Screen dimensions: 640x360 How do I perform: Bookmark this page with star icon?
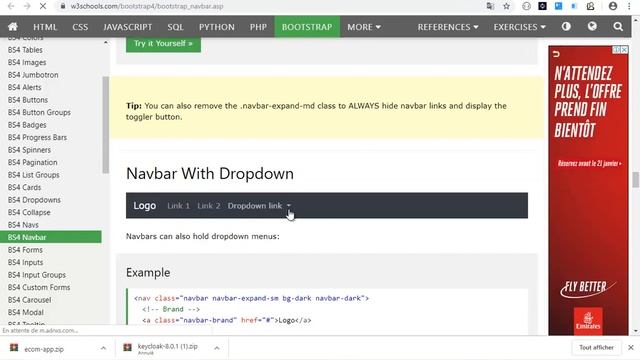point(506,6)
